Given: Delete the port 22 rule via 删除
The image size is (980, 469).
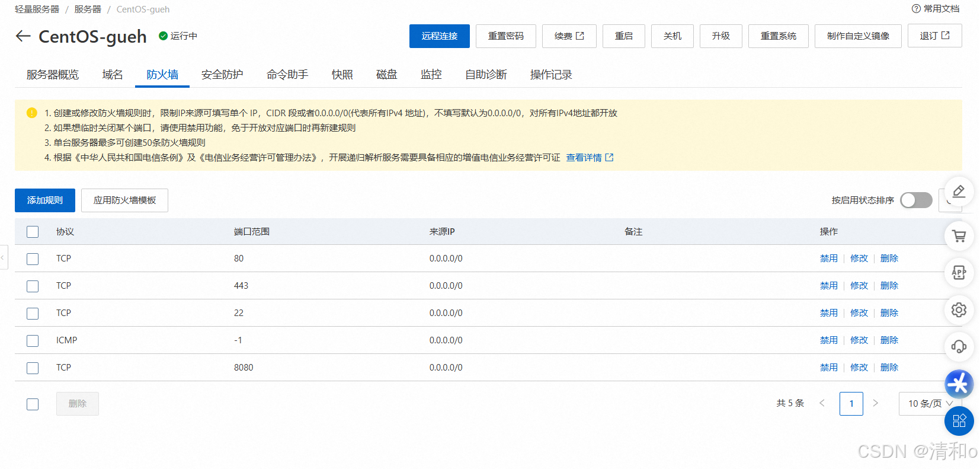Looking at the screenshot, I should pyautogui.click(x=889, y=313).
